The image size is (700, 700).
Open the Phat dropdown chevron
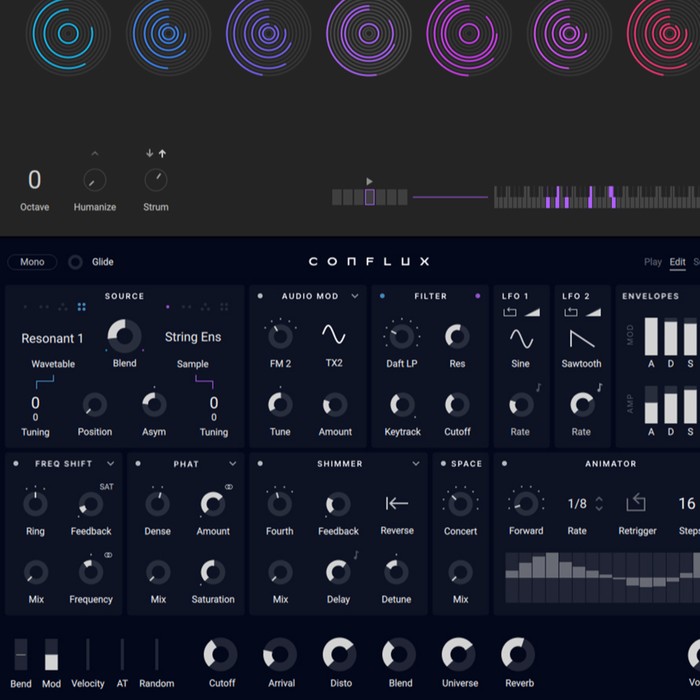point(233,464)
